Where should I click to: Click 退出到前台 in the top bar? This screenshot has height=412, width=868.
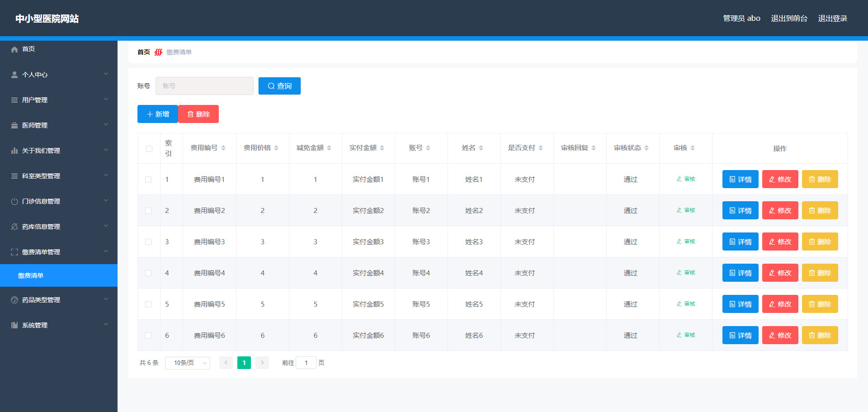(789, 19)
